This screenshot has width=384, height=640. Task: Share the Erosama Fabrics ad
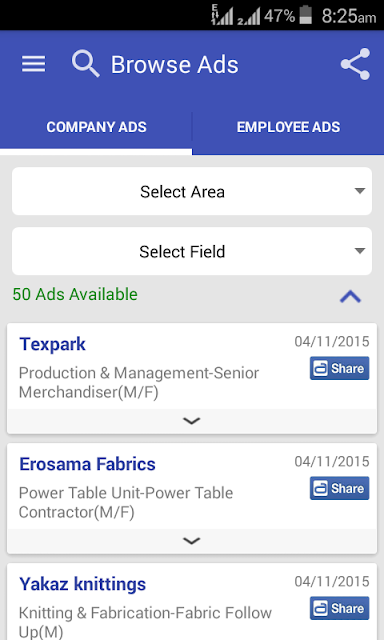point(340,488)
